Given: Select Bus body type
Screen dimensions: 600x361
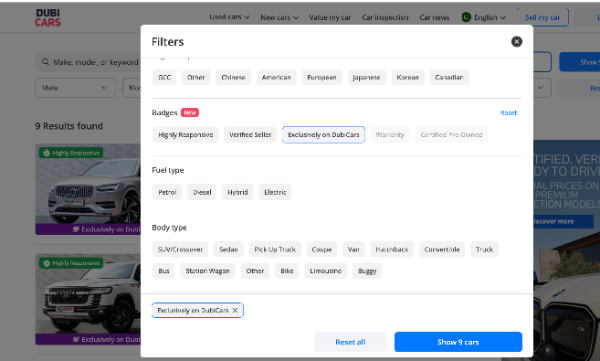Looking at the screenshot, I should (164, 271).
